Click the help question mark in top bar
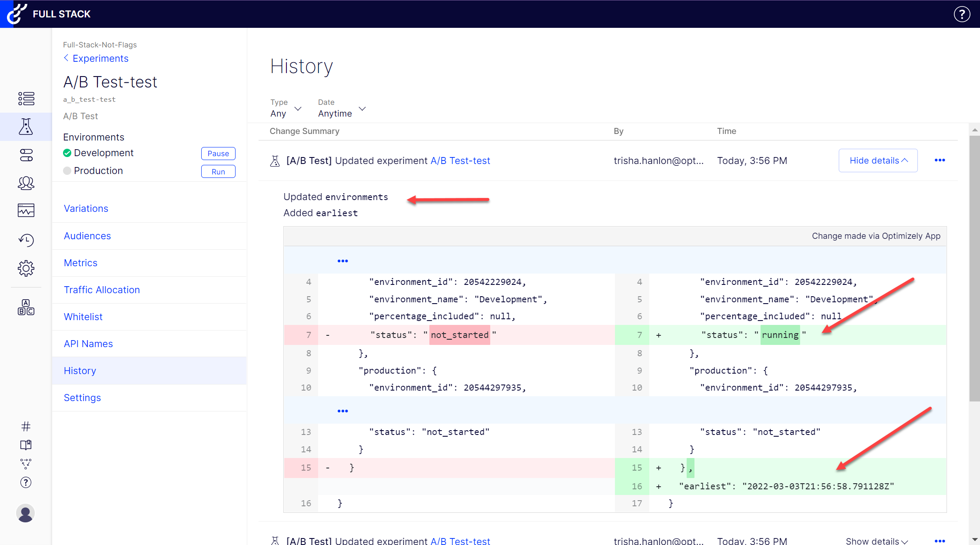This screenshot has width=980, height=545. (962, 14)
